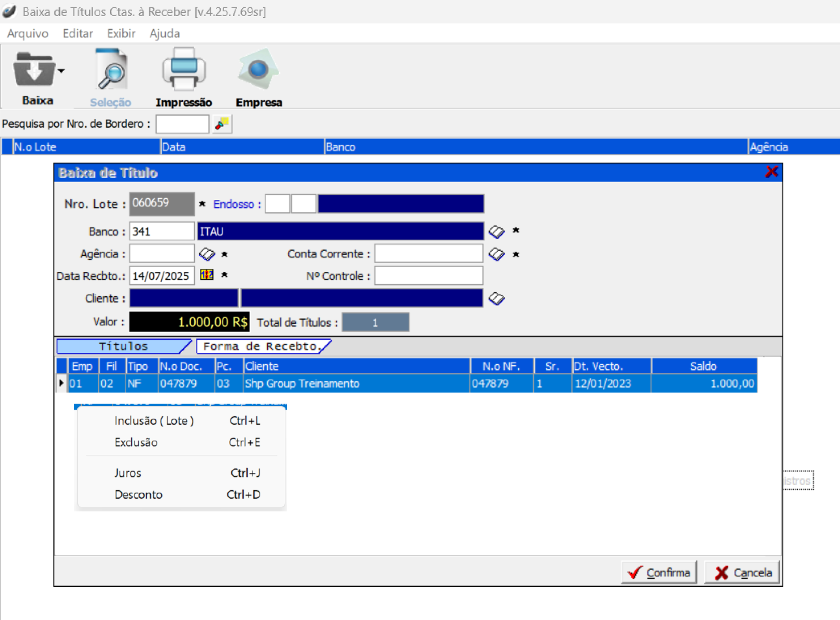Click the Baixa folder toolbar icon
This screenshot has width=840, height=620.
[x=34, y=70]
